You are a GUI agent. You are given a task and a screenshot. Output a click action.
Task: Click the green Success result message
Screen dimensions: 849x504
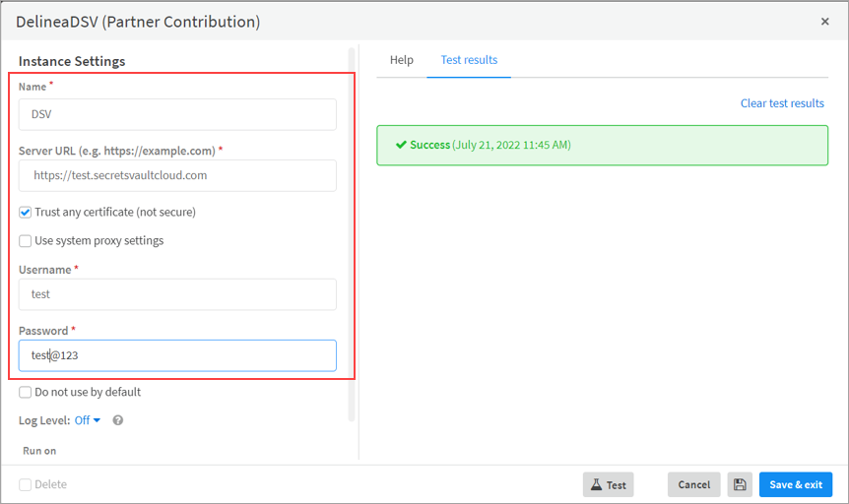point(602,145)
